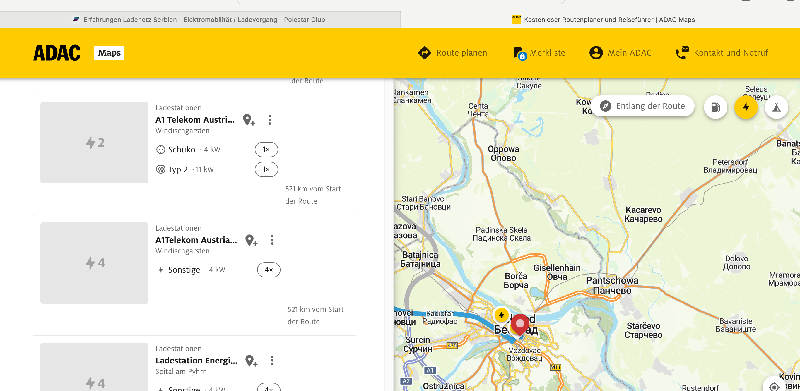Open more options for A1 Telekom Austri... Schuko station

[x=270, y=120]
